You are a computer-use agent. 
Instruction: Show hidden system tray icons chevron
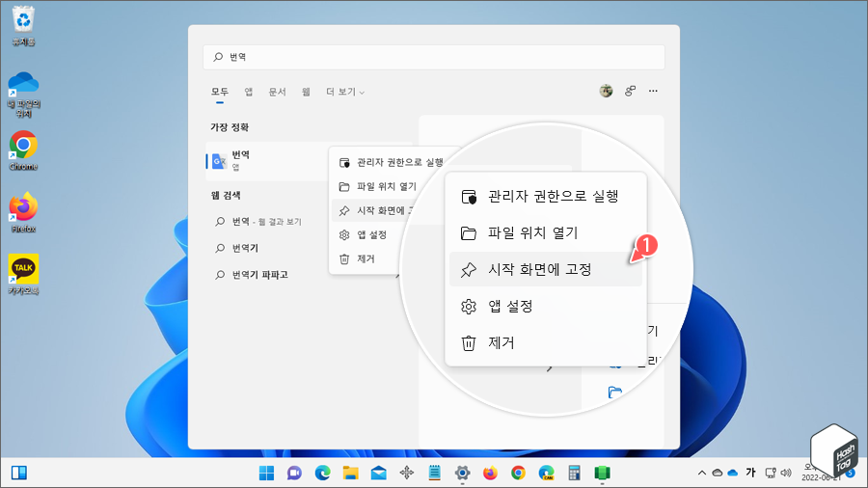point(702,474)
